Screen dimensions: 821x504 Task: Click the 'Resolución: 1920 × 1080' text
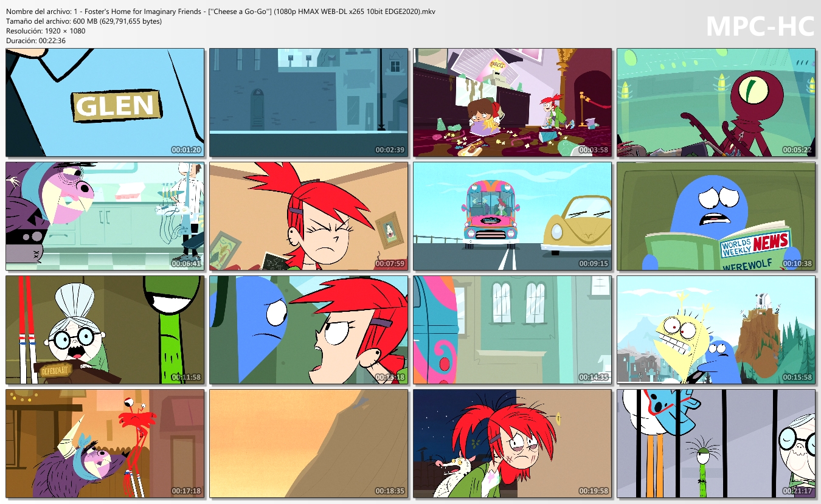click(46, 31)
